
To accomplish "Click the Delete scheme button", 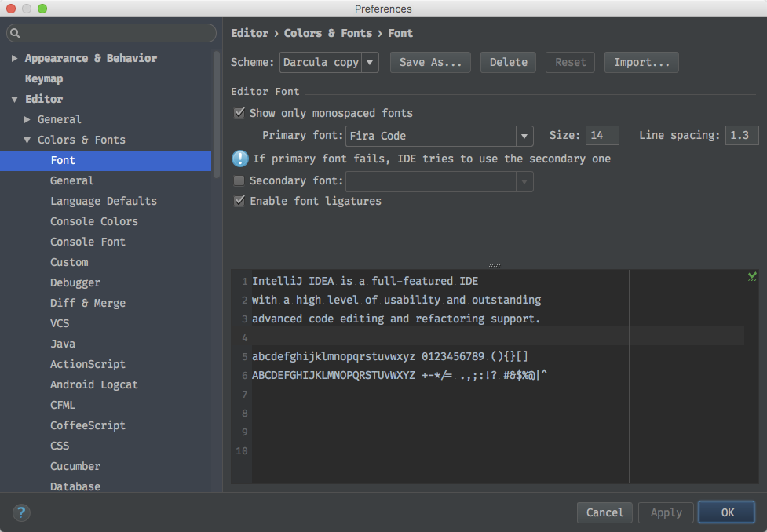I will pyautogui.click(x=508, y=62).
